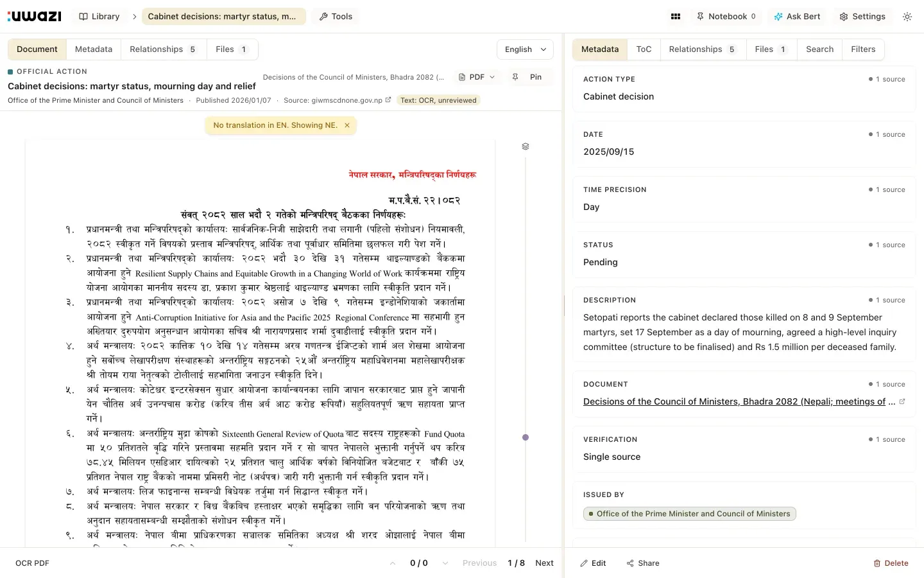
Task: Select the right panel's Relationships tab
Action: (x=703, y=49)
